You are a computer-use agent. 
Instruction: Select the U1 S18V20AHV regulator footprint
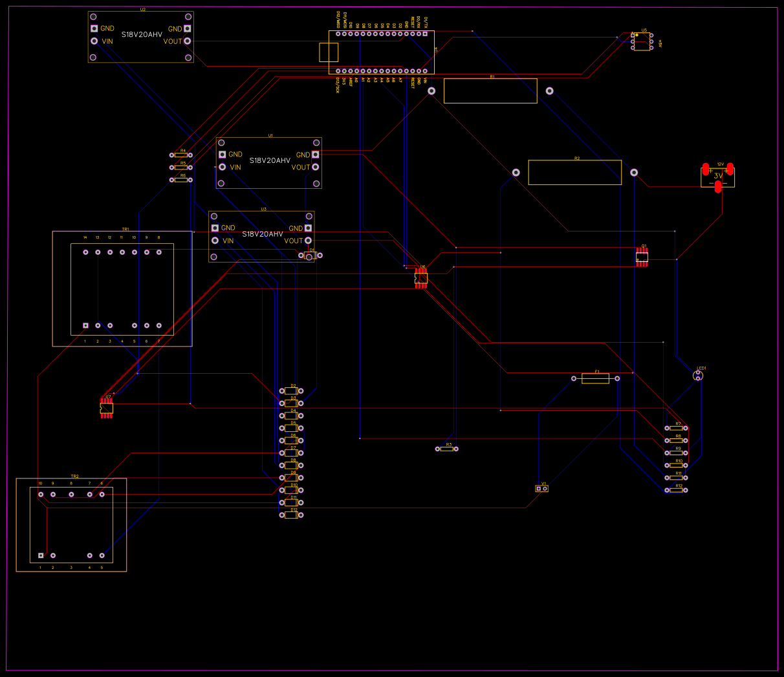(x=268, y=163)
